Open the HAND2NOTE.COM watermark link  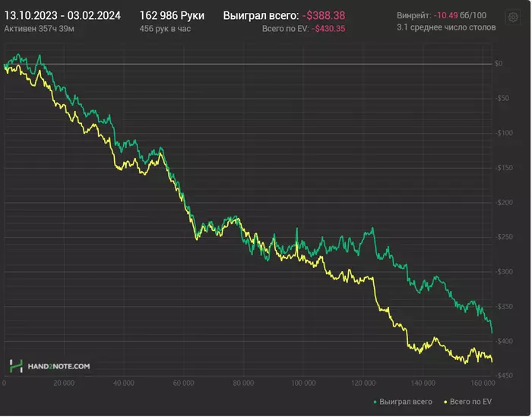[x=59, y=366]
